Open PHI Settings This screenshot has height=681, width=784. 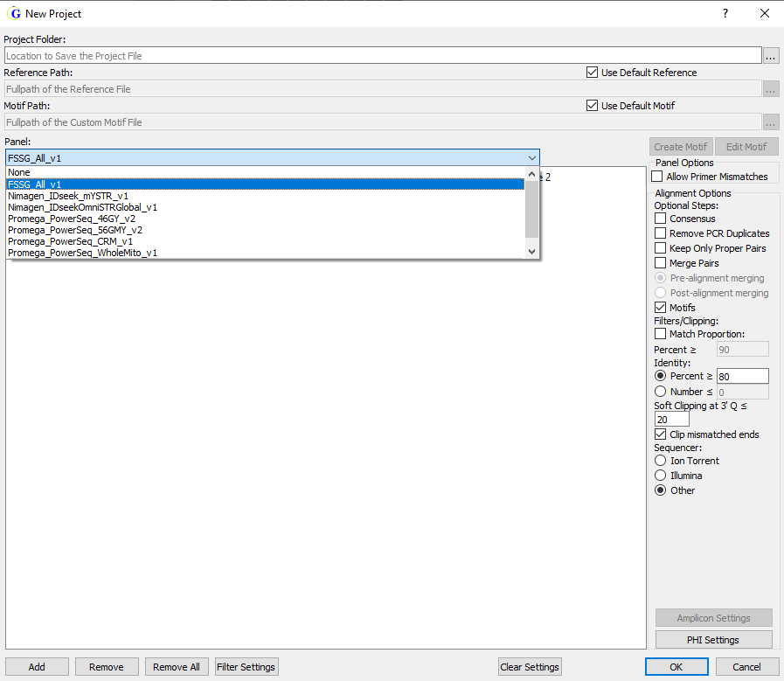(713, 640)
